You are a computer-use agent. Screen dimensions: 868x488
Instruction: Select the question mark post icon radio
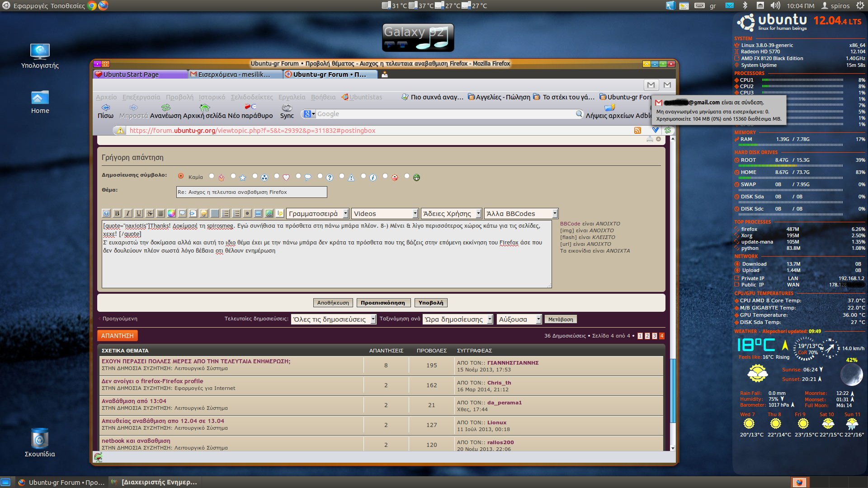pos(320,176)
